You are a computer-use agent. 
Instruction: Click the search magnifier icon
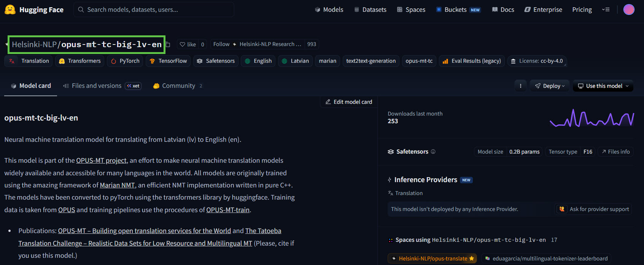click(x=81, y=10)
